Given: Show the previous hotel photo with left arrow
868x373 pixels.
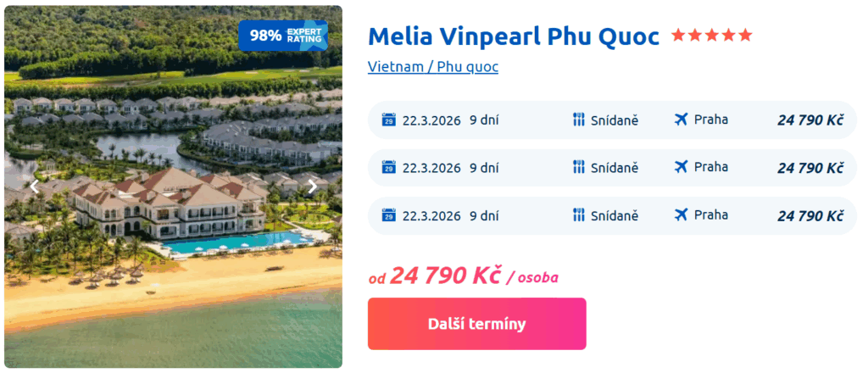Looking at the screenshot, I should pos(35,186).
